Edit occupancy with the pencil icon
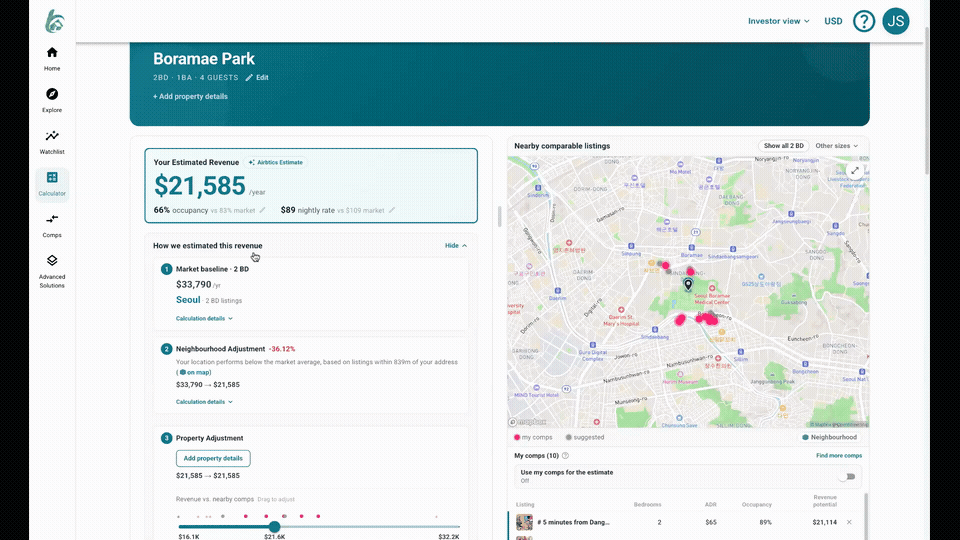Viewport: 960px width, 540px height. click(263, 210)
